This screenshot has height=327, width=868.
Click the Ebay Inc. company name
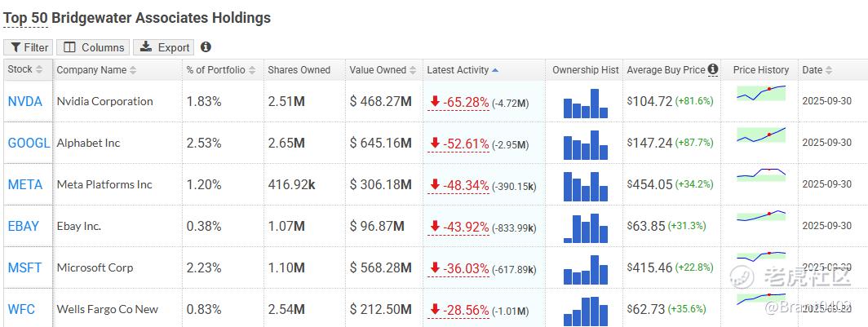78,226
